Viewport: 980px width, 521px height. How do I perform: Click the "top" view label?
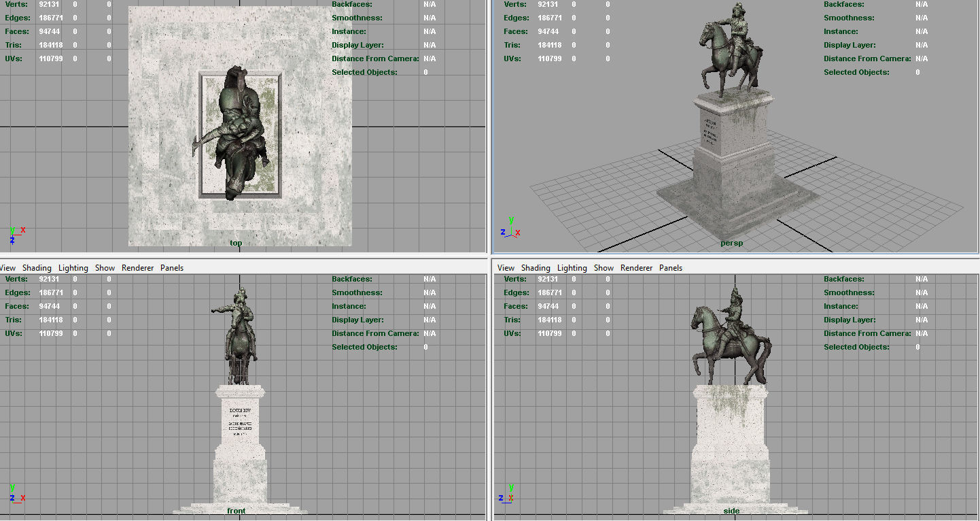pos(236,243)
